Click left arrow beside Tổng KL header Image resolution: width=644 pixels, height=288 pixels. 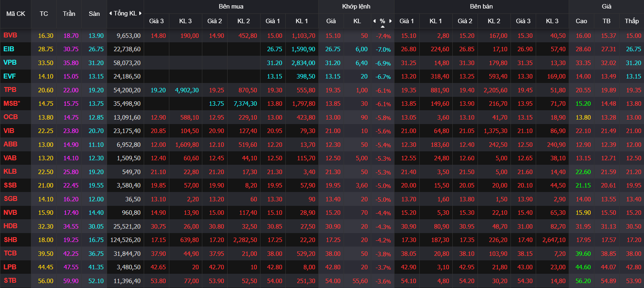110,13
